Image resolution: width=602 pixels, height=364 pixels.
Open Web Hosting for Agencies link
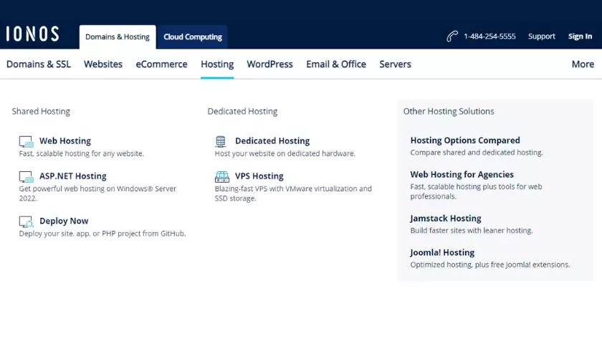click(x=462, y=174)
